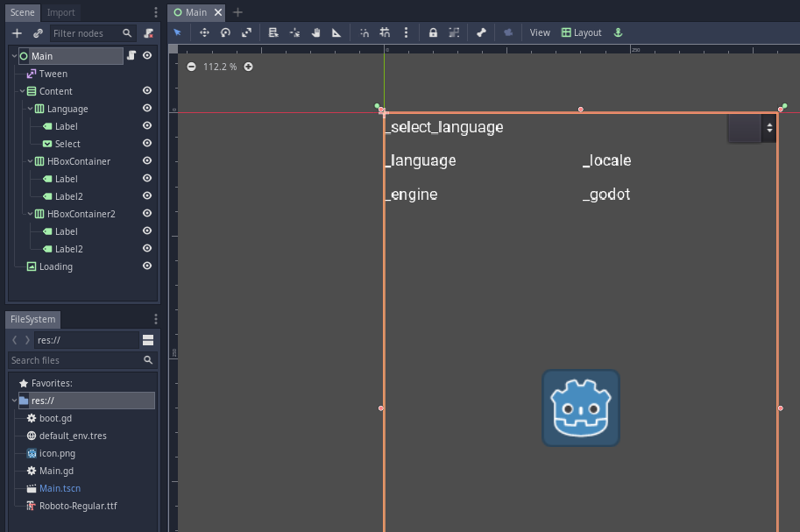Image resolution: width=800 pixels, height=532 pixels.
Task: Collapse the Language node in scene tree
Action: click(31, 109)
